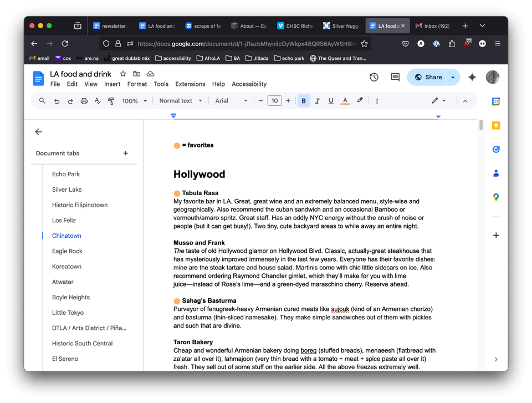This screenshot has width=532, height=403.
Task: Click the print icon in toolbar
Action: pyautogui.click(x=84, y=101)
